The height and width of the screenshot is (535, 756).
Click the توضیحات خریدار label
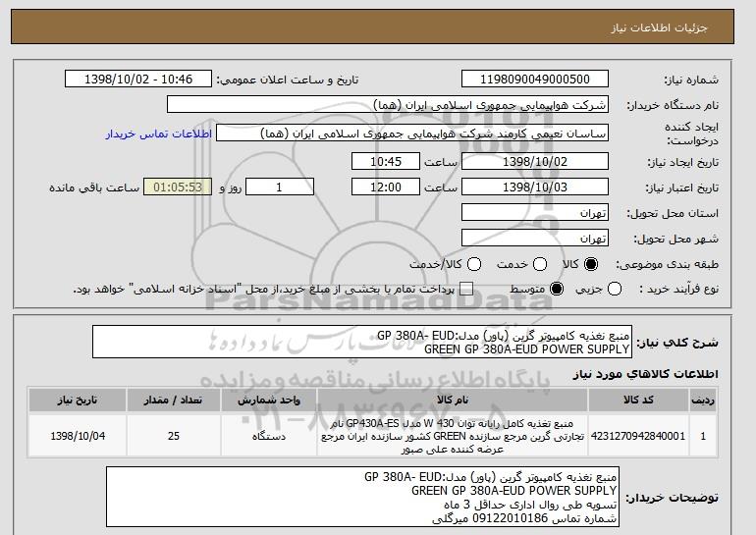coord(673,498)
